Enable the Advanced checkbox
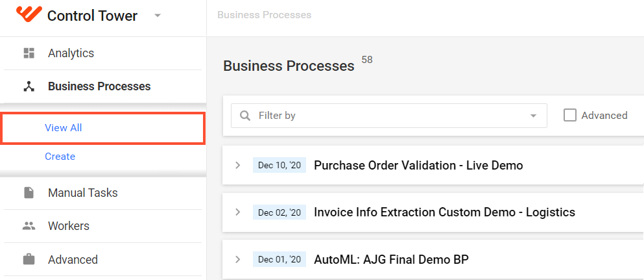Viewport: 644px width, 280px height. 570,116
